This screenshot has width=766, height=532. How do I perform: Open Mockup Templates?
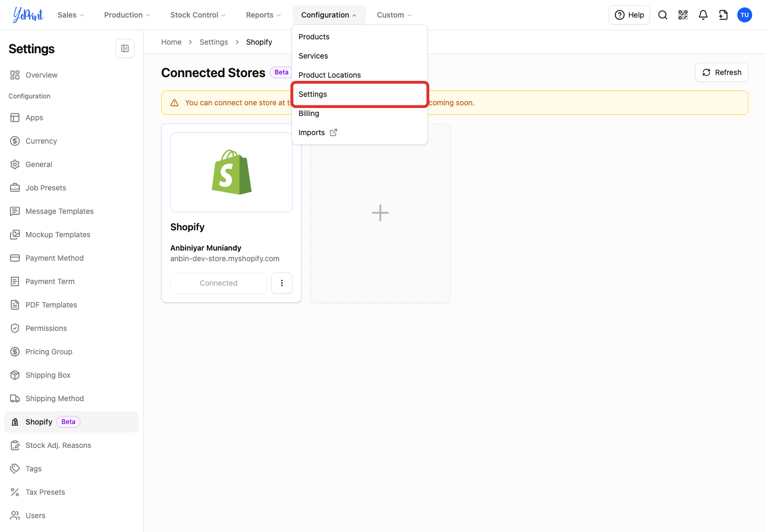tap(71, 235)
